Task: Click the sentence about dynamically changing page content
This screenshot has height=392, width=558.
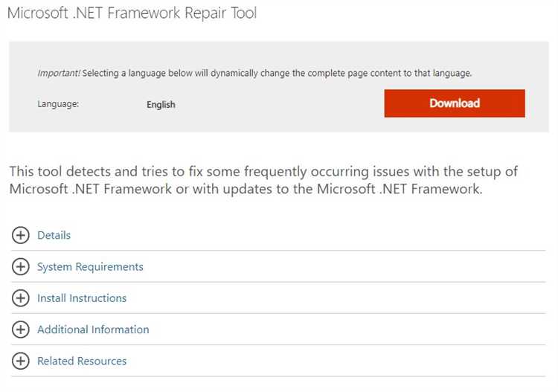Action: 277,74
